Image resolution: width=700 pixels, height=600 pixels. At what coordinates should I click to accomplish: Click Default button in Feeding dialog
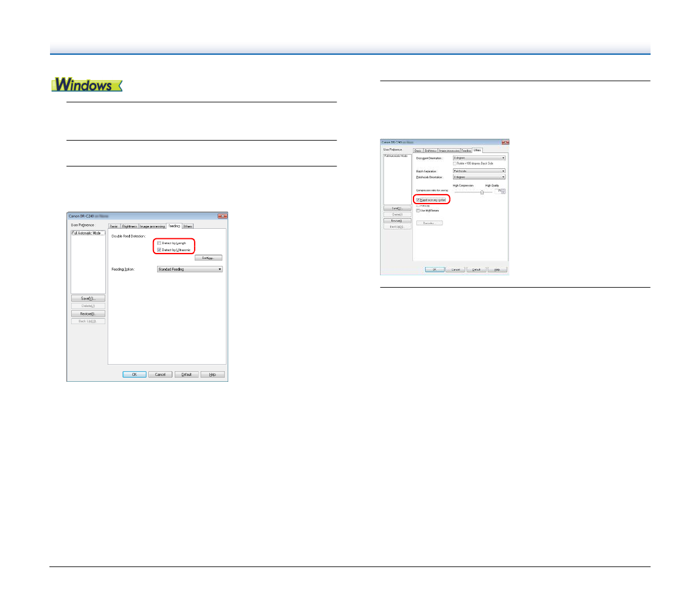coord(186,375)
